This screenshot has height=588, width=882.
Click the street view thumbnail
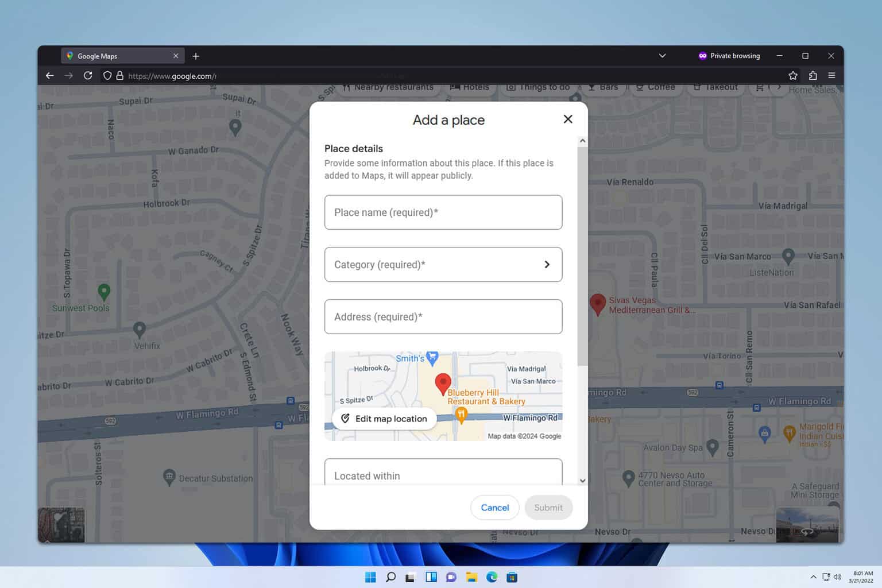(807, 525)
